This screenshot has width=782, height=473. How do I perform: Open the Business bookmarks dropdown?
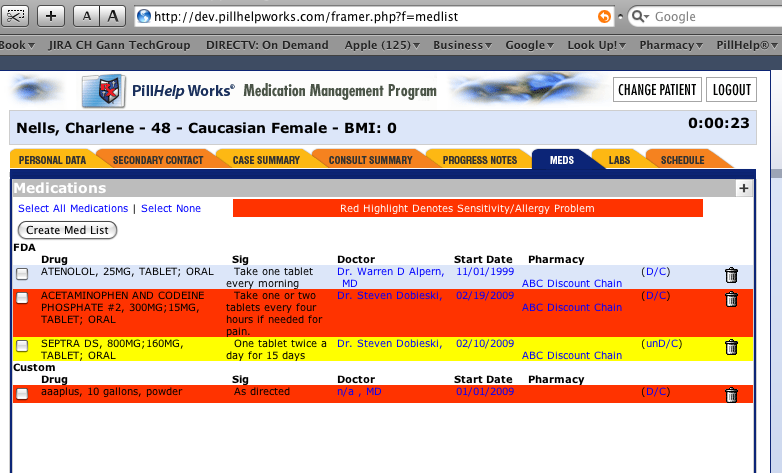tap(462, 45)
